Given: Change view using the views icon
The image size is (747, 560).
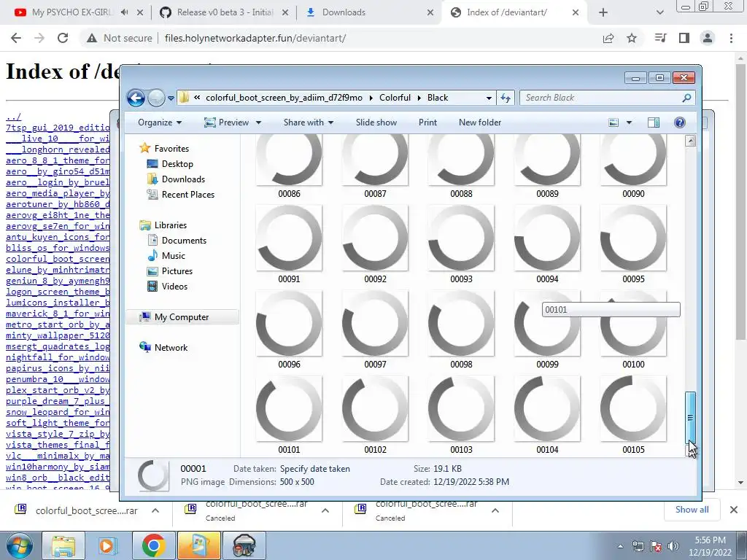Looking at the screenshot, I should point(614,122).
